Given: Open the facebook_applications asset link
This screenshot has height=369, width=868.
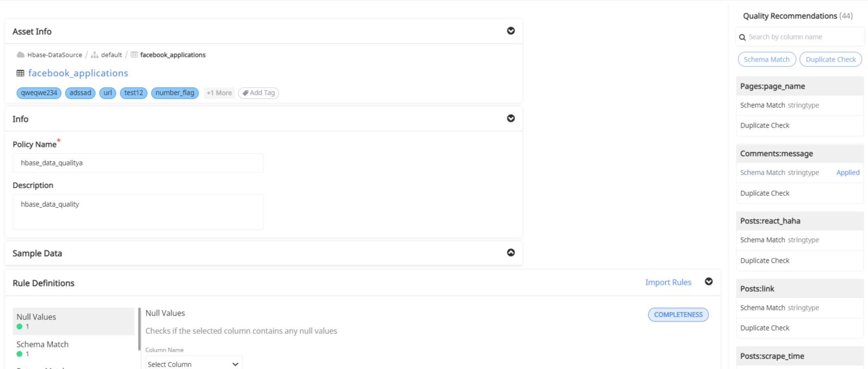Looking at the screenshot, I should [78, 73].
